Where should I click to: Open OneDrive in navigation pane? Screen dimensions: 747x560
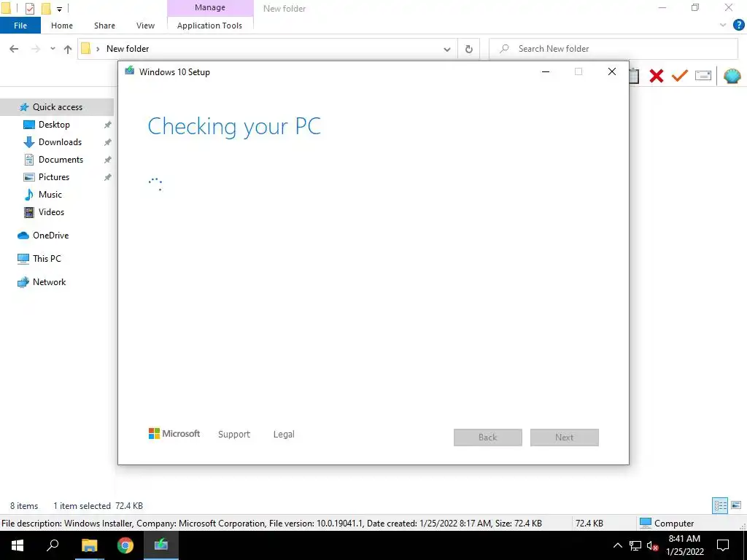tap(50, 236)
